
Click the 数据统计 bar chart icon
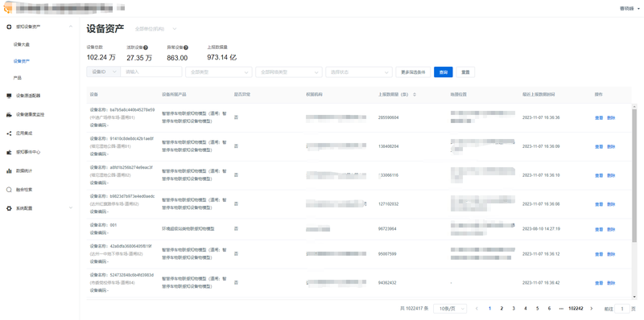coord(9,170)
